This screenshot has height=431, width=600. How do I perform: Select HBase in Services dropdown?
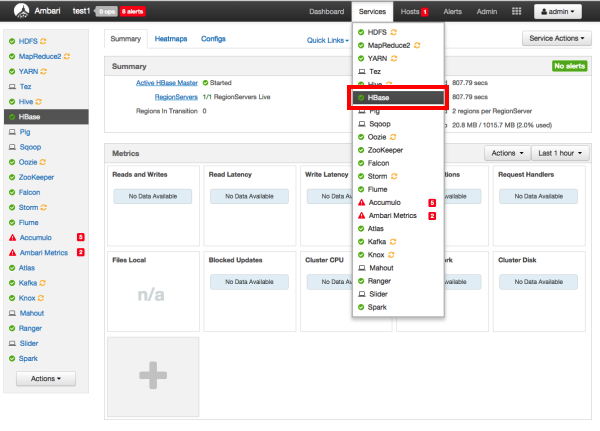tap(398, 98)
